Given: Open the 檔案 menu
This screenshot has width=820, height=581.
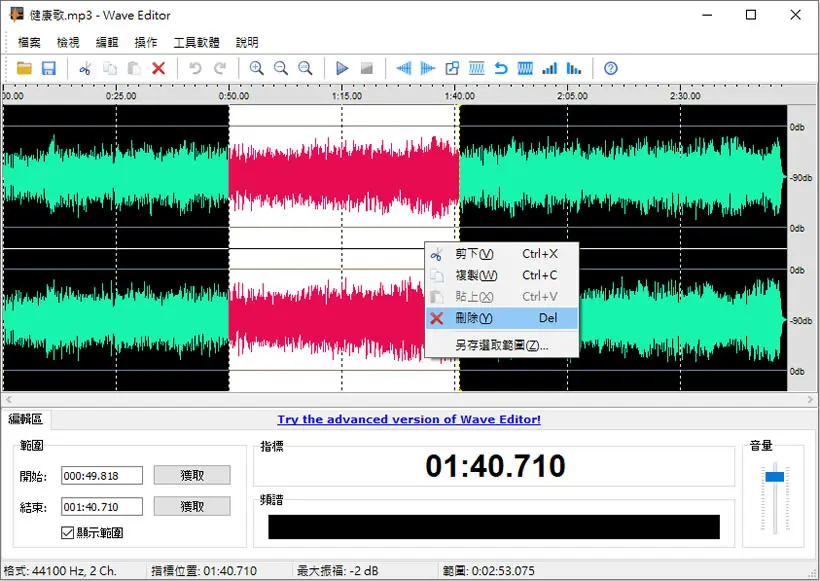Looking at the screenshot, I should tap(29, 42).
